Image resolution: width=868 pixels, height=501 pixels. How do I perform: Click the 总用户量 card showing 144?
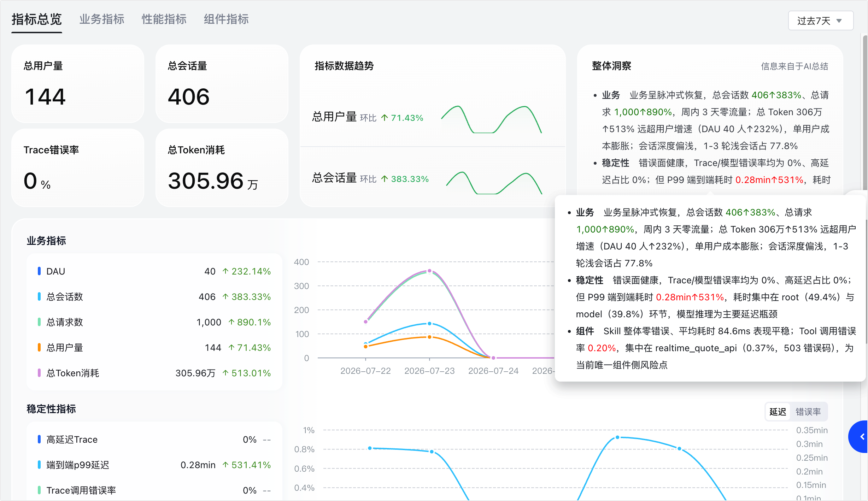click(x=78, y=83)
